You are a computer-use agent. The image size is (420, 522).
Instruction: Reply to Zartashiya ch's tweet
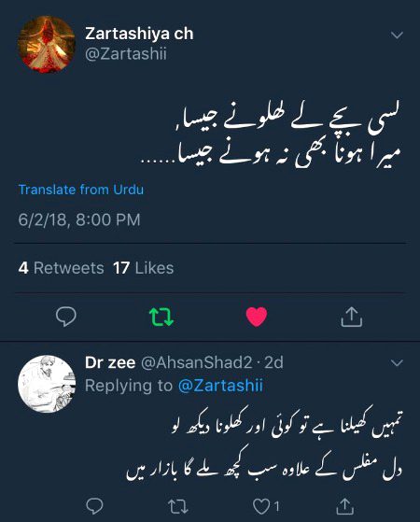coord(66,316)
